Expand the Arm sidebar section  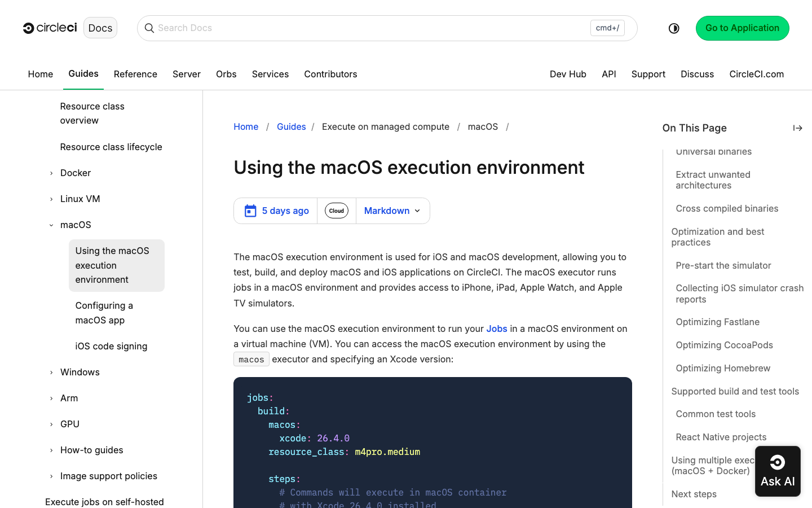coord(51,398)
